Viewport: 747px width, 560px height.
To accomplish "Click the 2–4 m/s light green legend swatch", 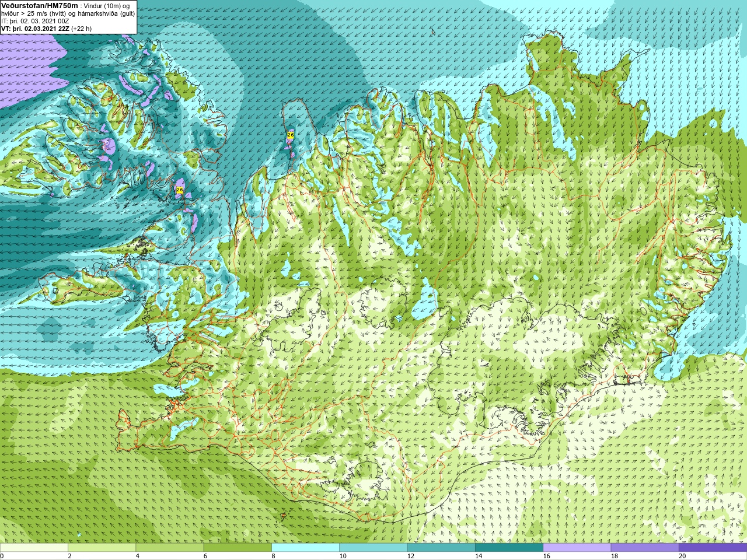I will [x=102, y=548].
